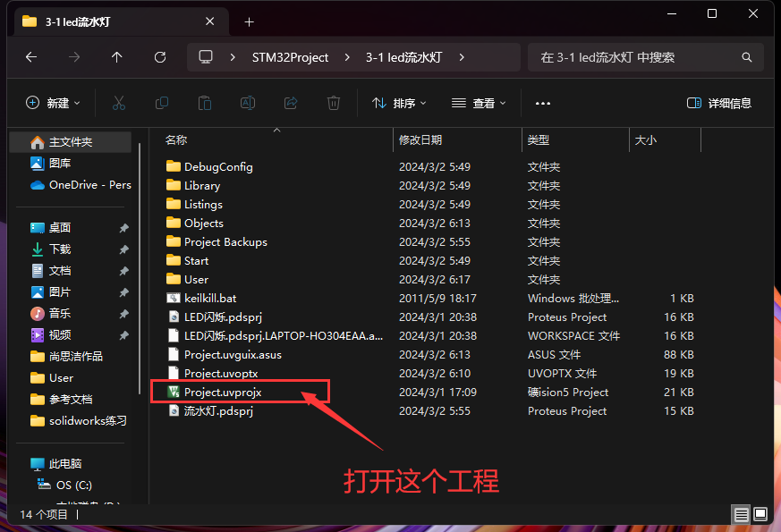The image size is (781, 532).
Task: Open the DebugConfig folder
Action: [x=218, y=166]
